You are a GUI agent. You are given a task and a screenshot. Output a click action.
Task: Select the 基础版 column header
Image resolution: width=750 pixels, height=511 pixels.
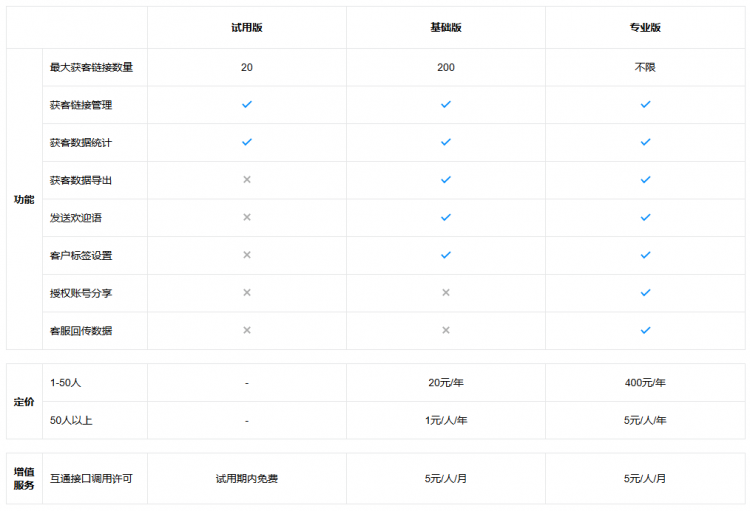446,28
